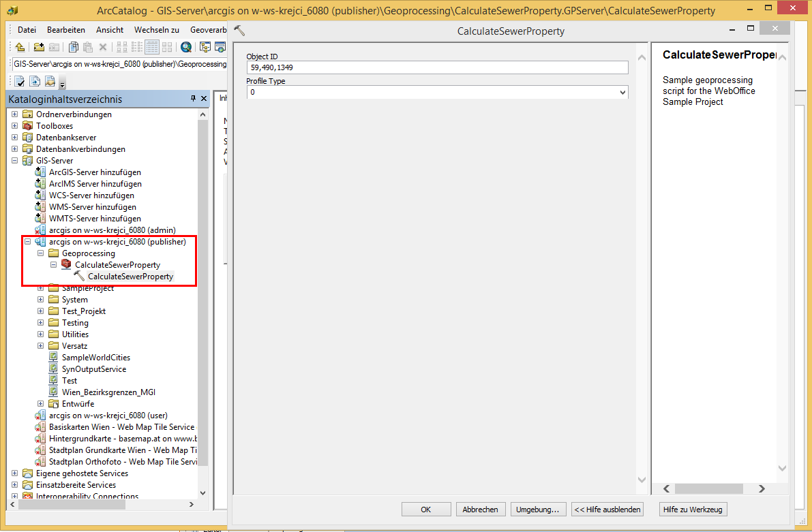This screenshot has height=532, width=812.
Task: Expand the Toolboxes tree node
Action: tap(14, 125)
